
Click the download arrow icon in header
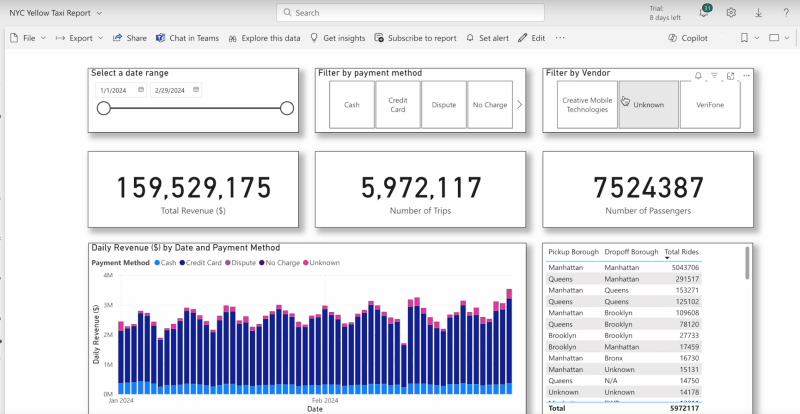759,13
